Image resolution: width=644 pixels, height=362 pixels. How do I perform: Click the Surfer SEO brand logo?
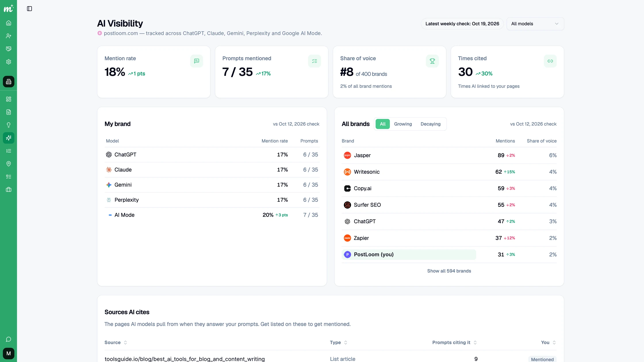[x=347, y=205]
